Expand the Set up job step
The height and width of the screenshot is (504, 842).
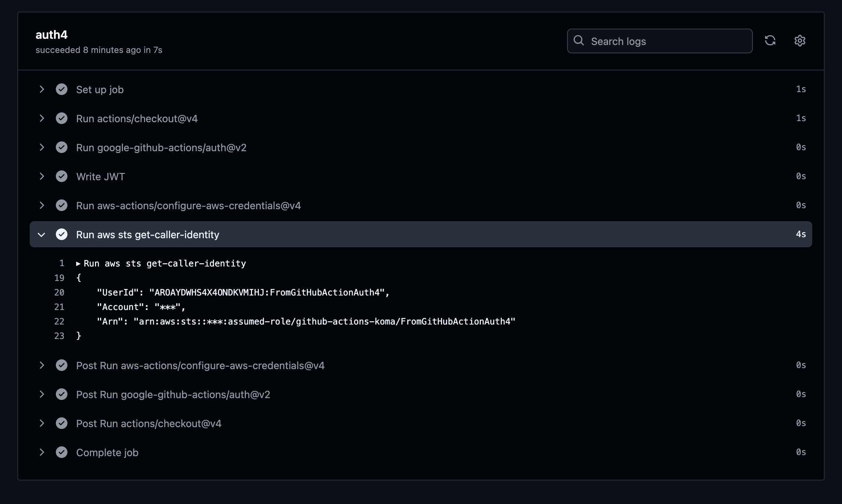(42, 89)
